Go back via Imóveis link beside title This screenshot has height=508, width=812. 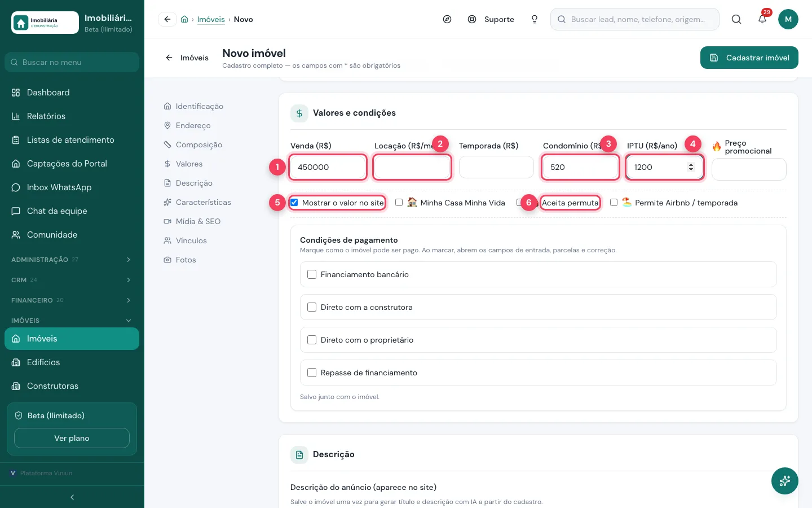pos(187,58)
